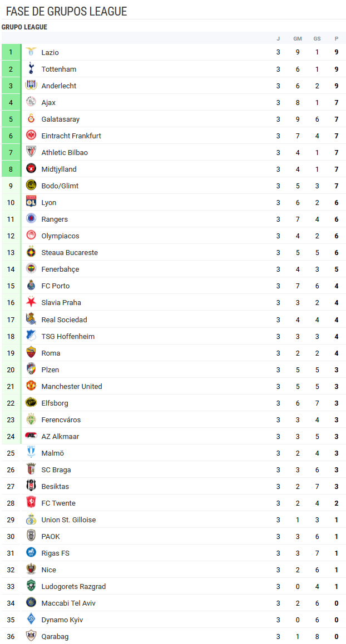This screenshot has width=346, height=644.
Task: Click the Lazio club crest icon
Action: [x=31, y=52]
